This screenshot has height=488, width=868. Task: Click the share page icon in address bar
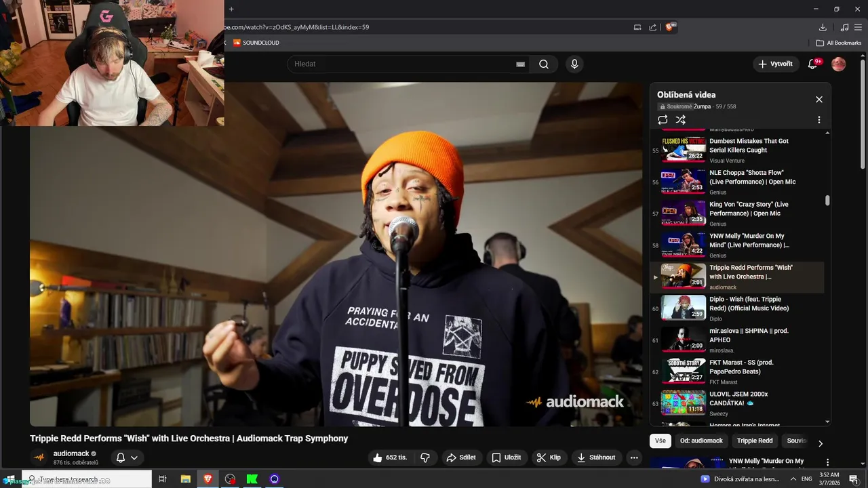click(x=653, y=27)
